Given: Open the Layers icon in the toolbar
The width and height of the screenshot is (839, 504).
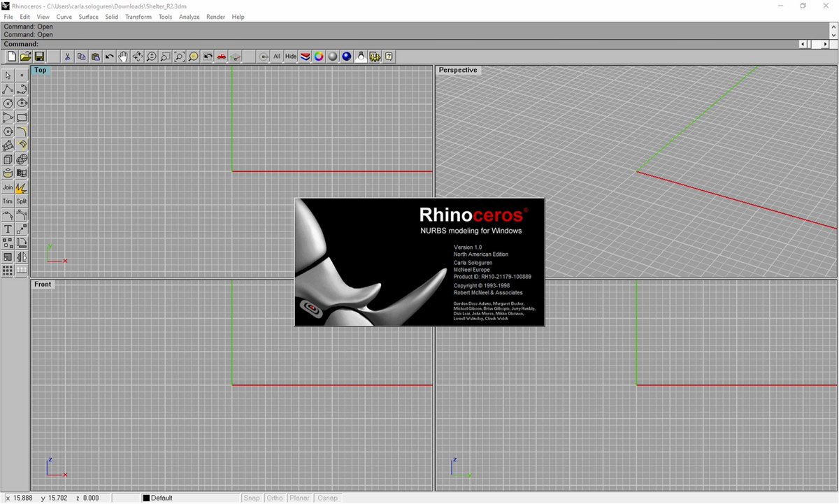Looking at the screenshot, I should [306, 57].
